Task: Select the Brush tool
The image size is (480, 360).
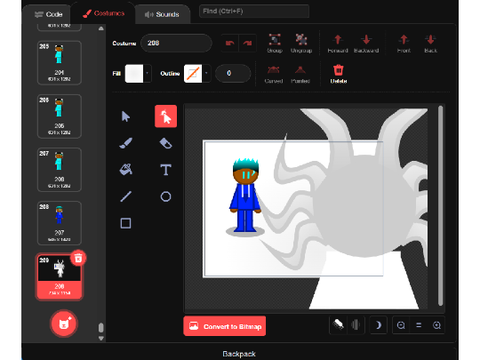Action: (126, 143)
